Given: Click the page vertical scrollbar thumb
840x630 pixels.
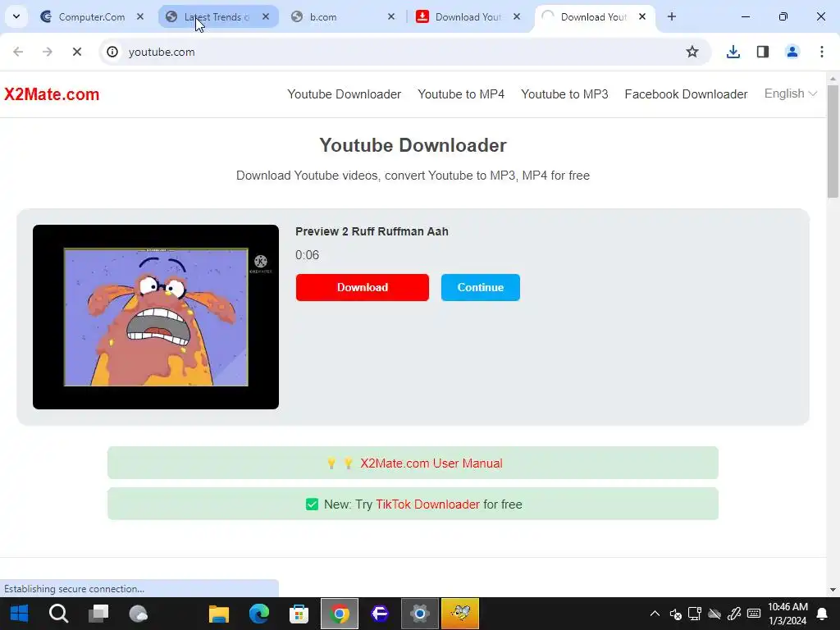Looking at the screenshot, I should coord(833,141).
